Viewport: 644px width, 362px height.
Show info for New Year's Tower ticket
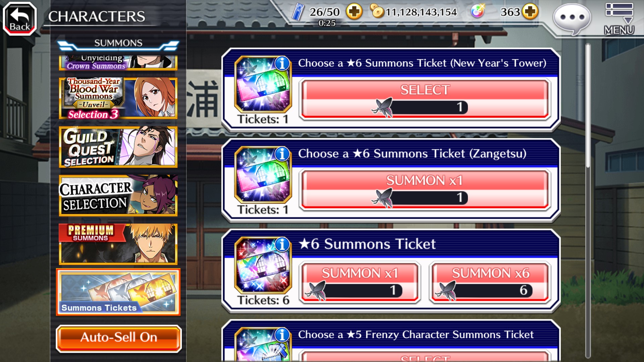tap(282, 63)
